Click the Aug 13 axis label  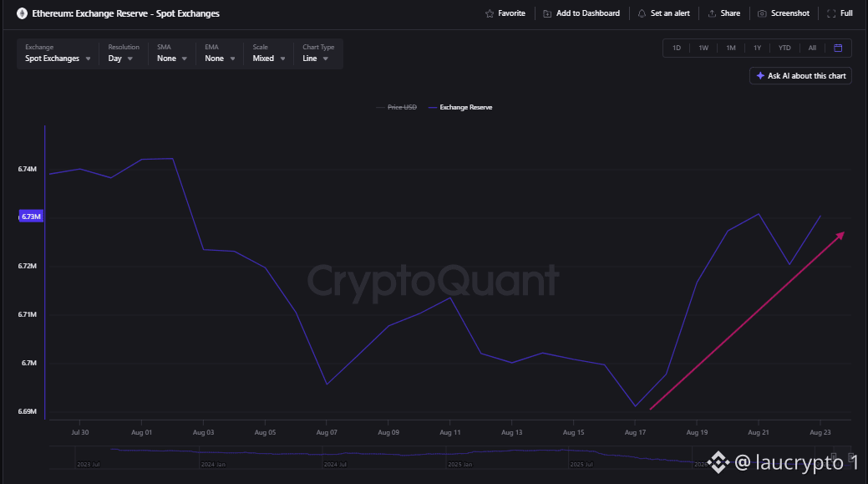click(511, 432)
